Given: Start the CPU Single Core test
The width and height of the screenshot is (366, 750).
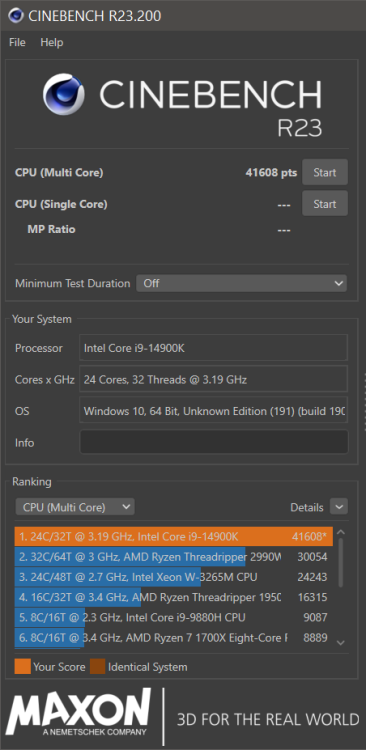Looking at the screenshot, I should pyautogui.click(x=325, y=204).
